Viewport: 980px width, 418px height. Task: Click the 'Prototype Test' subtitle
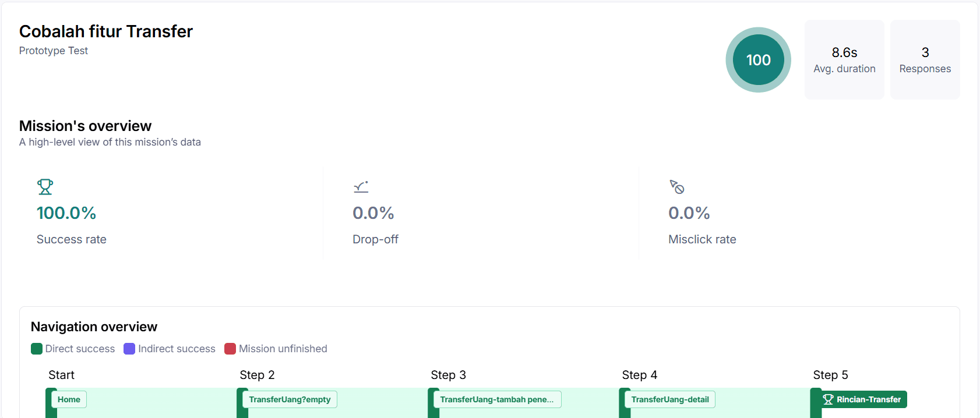[54, 51]
